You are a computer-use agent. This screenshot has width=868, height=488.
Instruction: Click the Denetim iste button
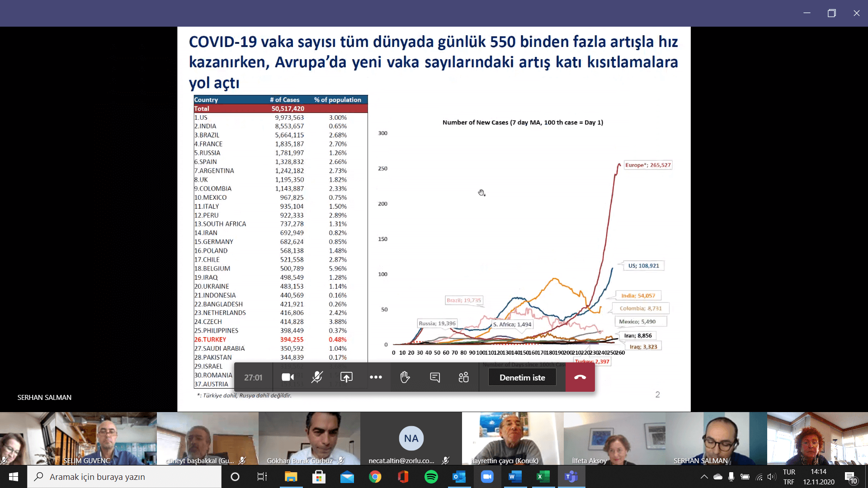[522, 377]
